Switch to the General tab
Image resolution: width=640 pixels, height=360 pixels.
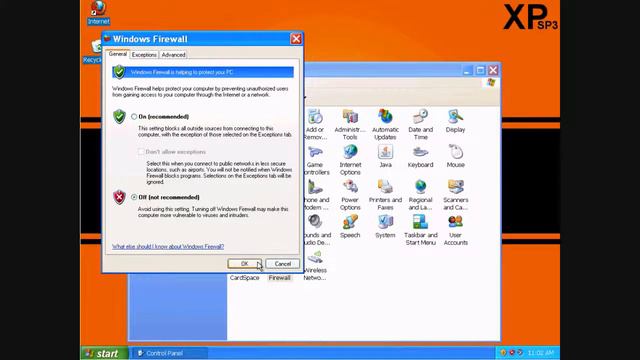pos(118,54)
